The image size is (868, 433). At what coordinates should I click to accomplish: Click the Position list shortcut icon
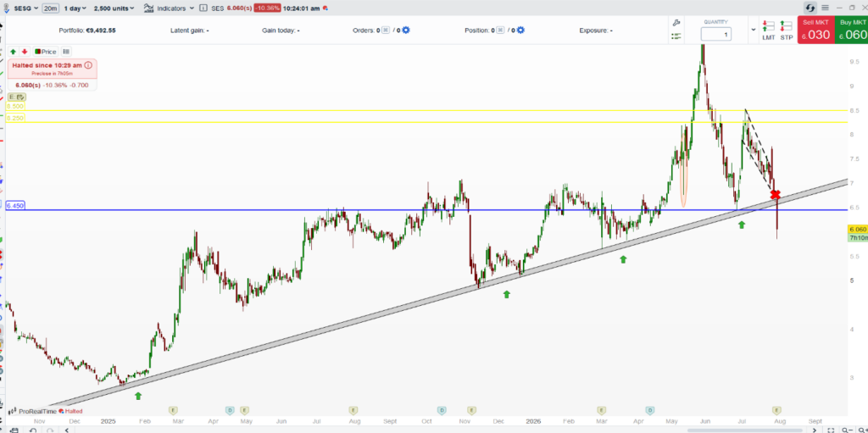(x=500, y=31)
